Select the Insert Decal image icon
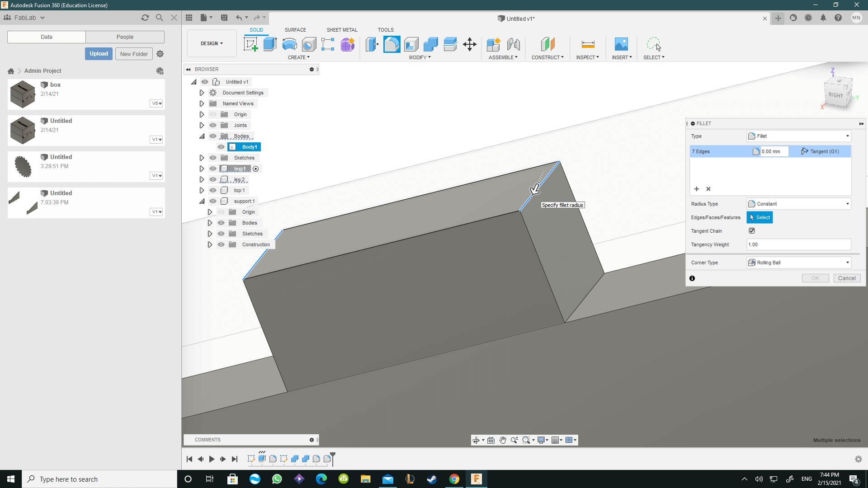This screenshot has width=868, height=488. [621, 44]
